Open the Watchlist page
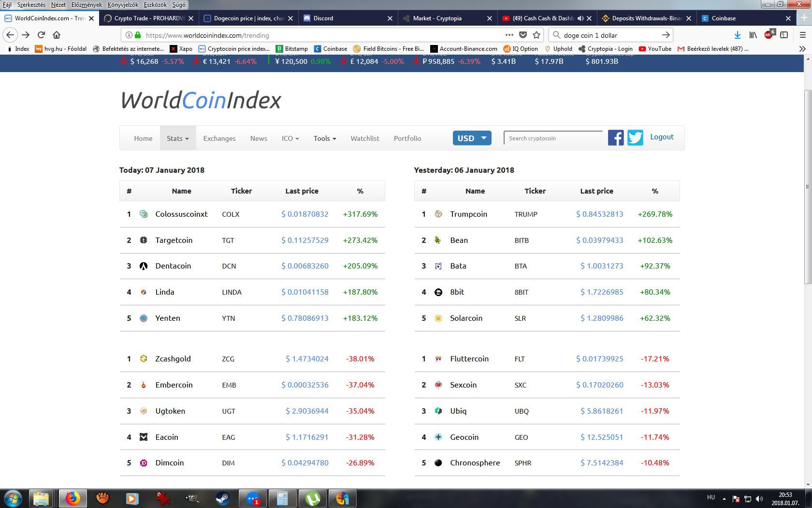The image size is (812, 508). [365, 138]
